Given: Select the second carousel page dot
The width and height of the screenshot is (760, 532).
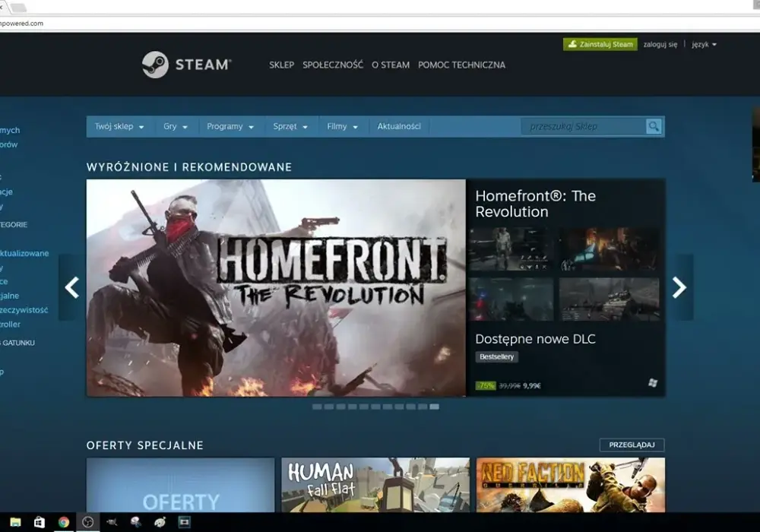Looking at the screenshot, I should pos(328,407).
